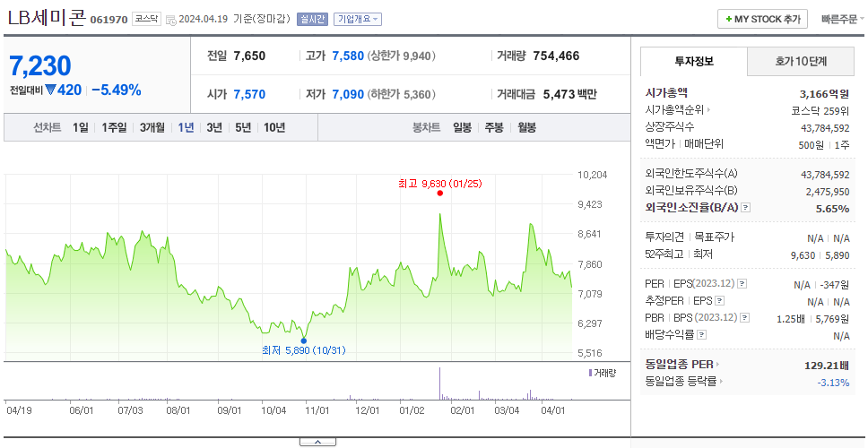Click the help icon next to 외국인소진율(B/A)

(746, 208)
